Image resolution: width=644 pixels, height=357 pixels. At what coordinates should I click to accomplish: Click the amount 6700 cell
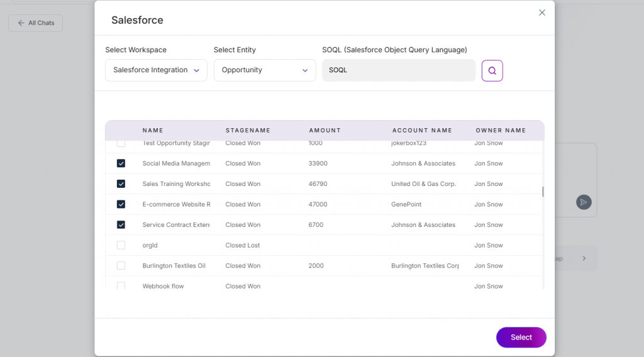pos(316,225)
